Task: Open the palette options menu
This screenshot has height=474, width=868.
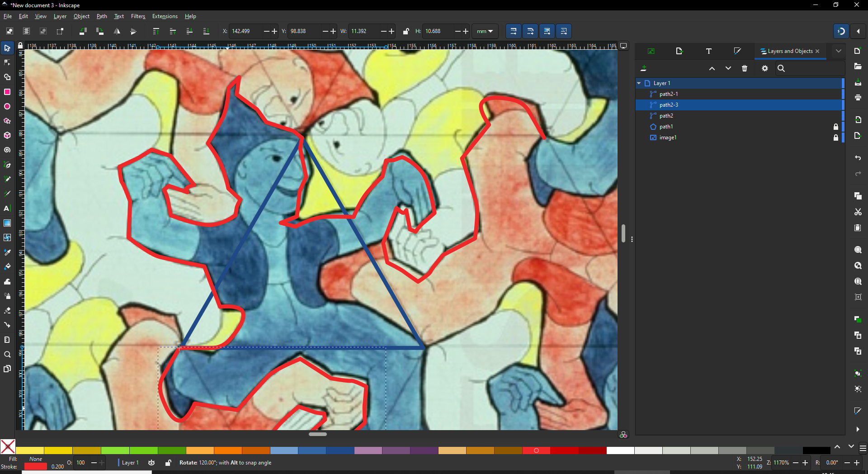Action: 863,448
